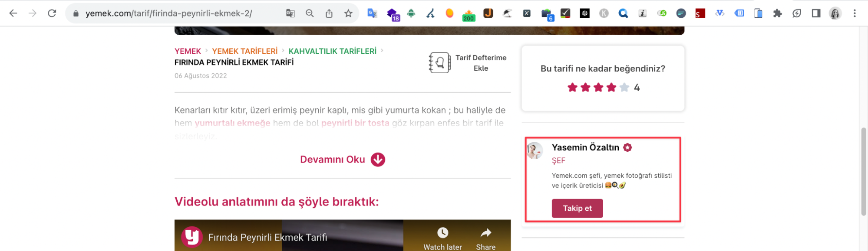Image resolution: width=868 pixels, height=251 pixels.
Task: Open the italic i info extension
Action: [643, 13]
